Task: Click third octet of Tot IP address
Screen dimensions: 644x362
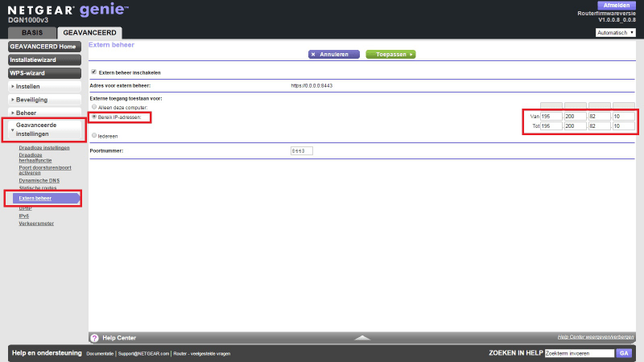Action: (x=599, y=126)
